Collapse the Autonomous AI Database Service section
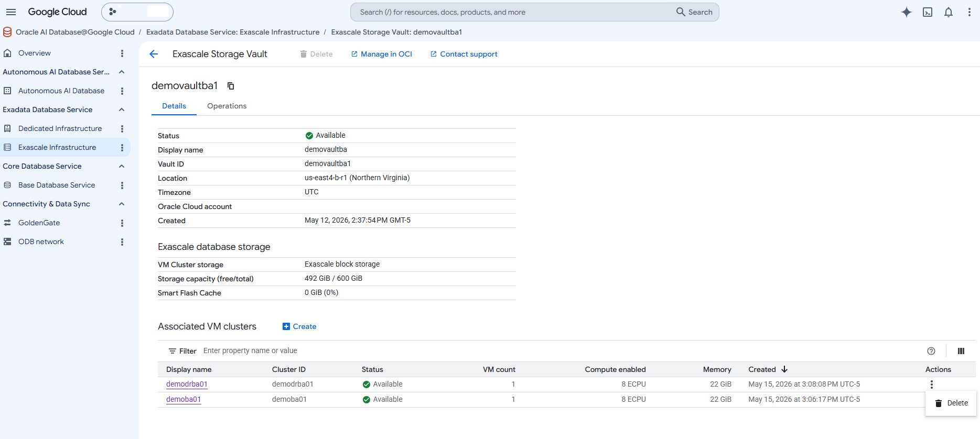 [x=122, y=72]
